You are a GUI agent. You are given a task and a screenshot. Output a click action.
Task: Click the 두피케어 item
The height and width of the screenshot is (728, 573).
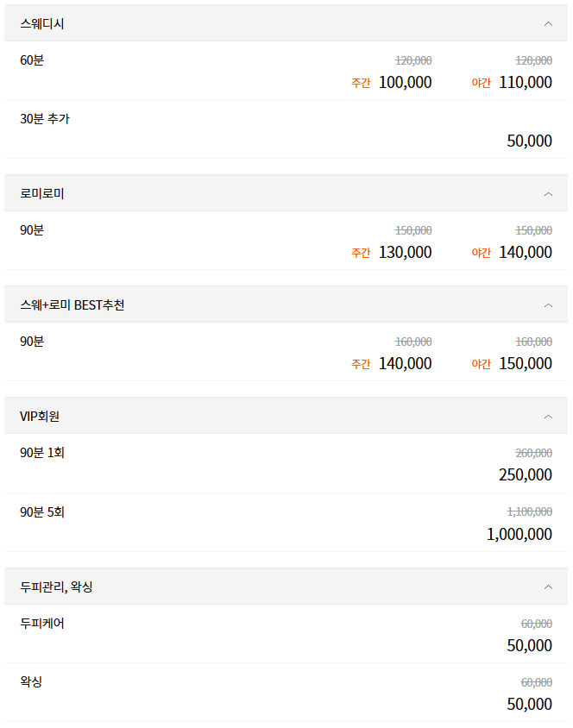pyautogui.click(x=41, y=623)
